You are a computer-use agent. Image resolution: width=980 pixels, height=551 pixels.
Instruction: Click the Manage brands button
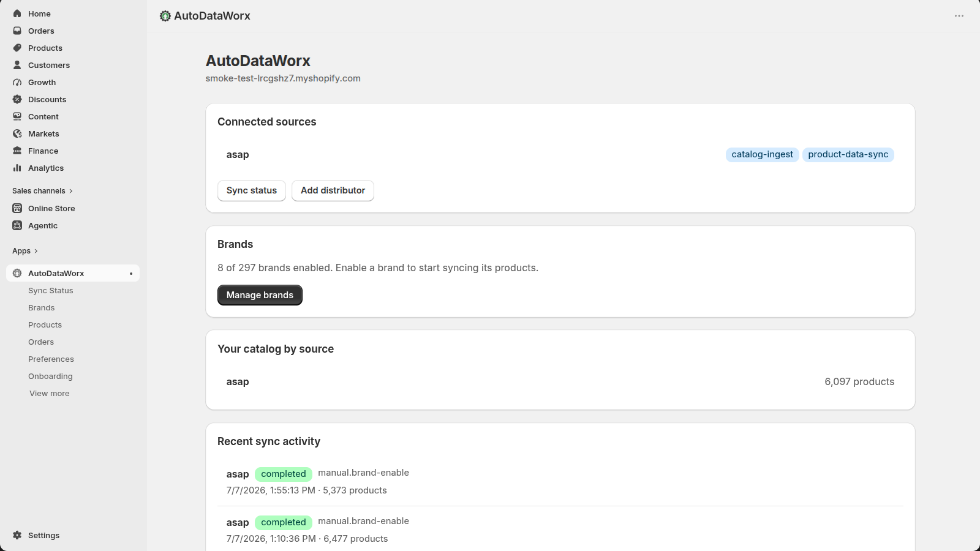coord(260,295)
